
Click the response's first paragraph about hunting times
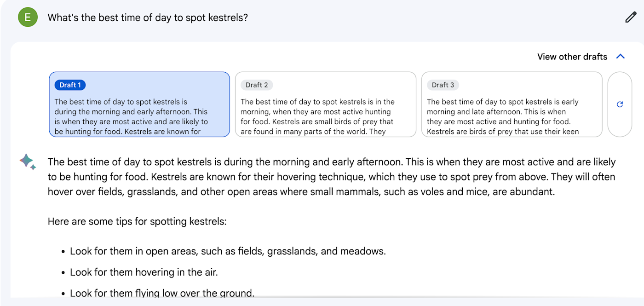(331, 177)
